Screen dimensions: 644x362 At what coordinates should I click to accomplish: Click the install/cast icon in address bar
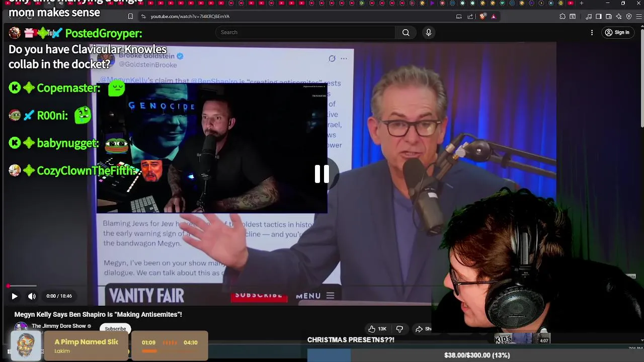pyautogui.click(x=459, y=16)
